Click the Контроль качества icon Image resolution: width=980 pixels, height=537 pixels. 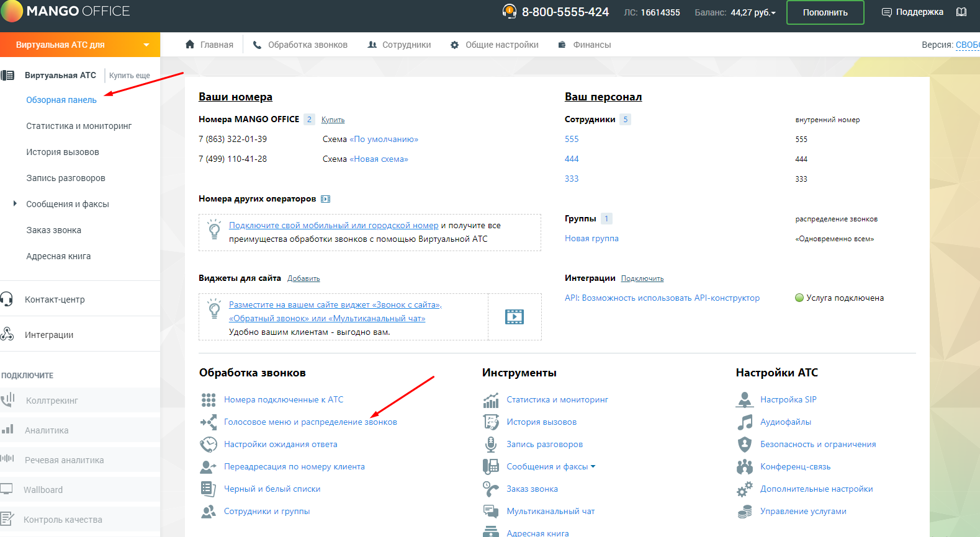7,519
